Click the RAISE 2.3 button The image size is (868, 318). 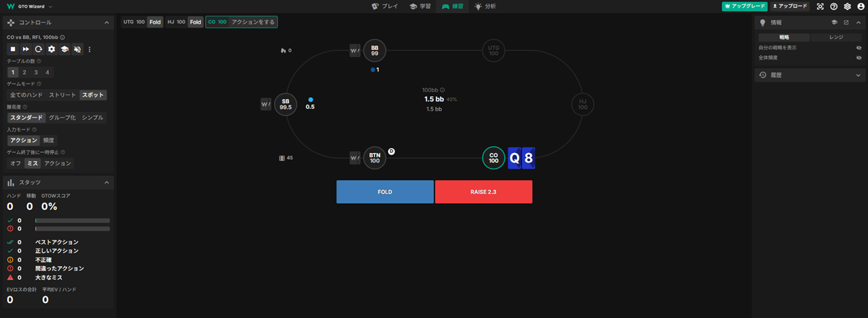coord(483,192)
